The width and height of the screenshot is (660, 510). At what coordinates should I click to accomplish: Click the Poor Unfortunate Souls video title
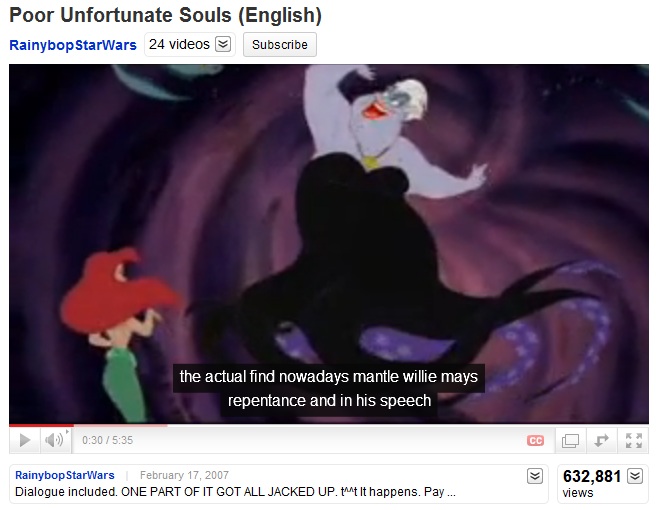pyautogui.click(x=165, y=15)
